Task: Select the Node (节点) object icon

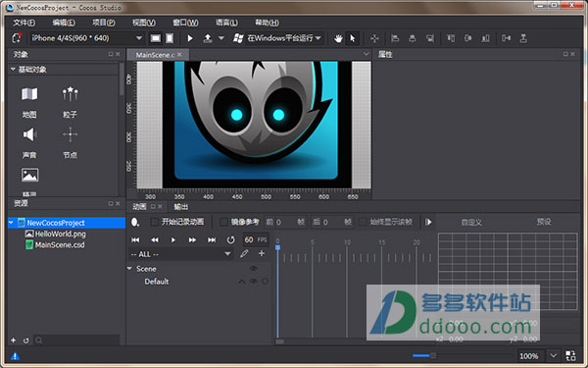Action: (71, 134)
